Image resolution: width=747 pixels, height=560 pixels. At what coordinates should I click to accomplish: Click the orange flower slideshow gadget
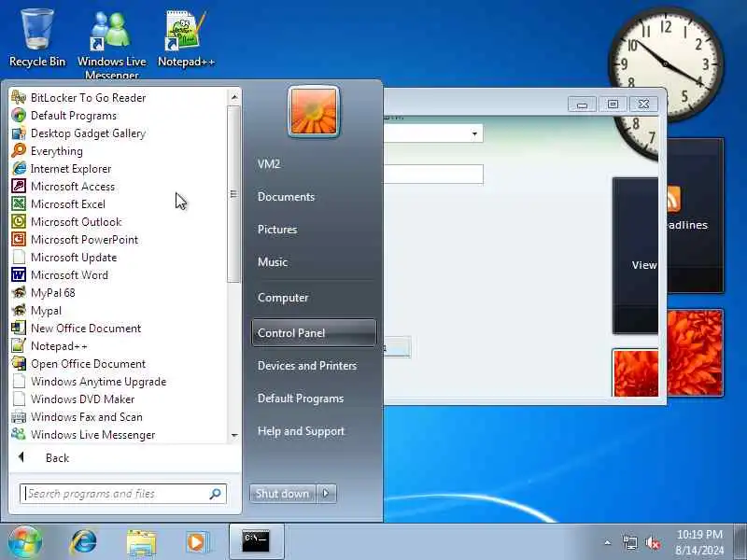coord(695,353)
